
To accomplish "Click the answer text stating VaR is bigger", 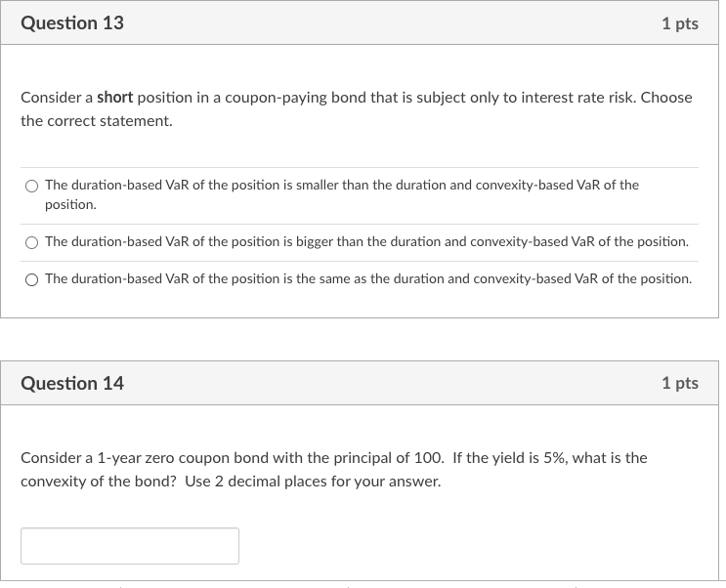I will point(366,241).
